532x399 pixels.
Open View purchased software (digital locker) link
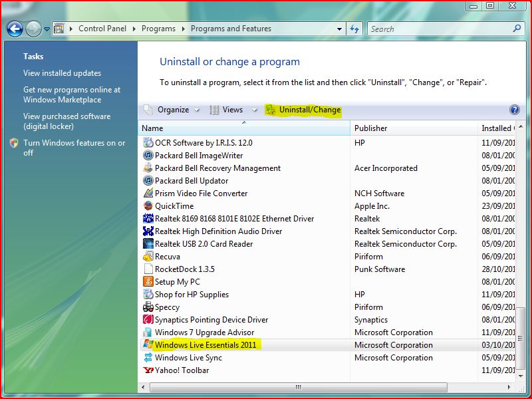coord(67,121)
